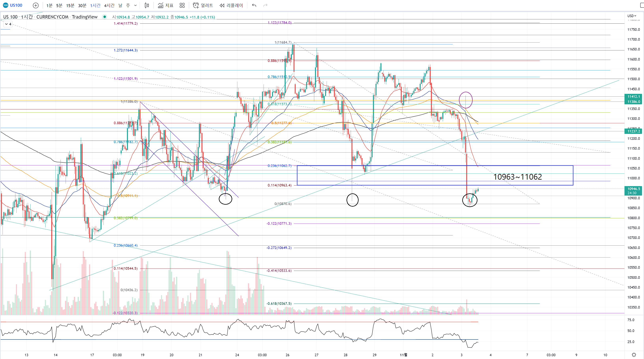The image size is (644, 359).
Task: Click the US 100 chart title
Action: click(10, 17)
